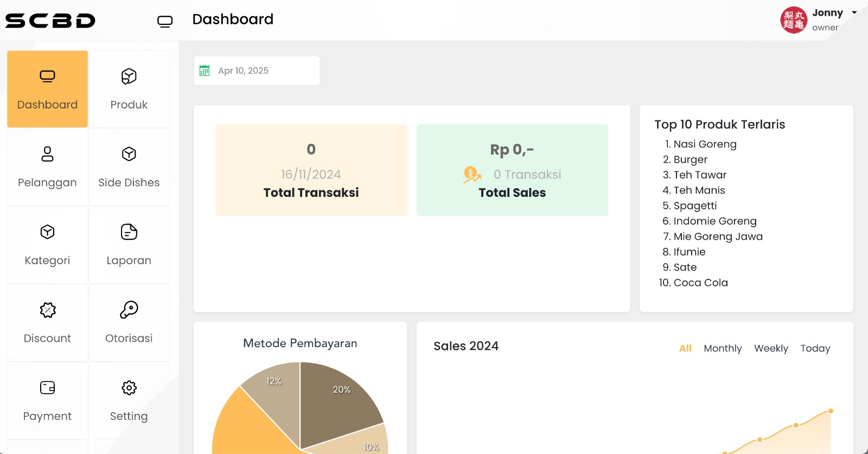Open the Laporan document icon
868x454 pixels.
129,232
